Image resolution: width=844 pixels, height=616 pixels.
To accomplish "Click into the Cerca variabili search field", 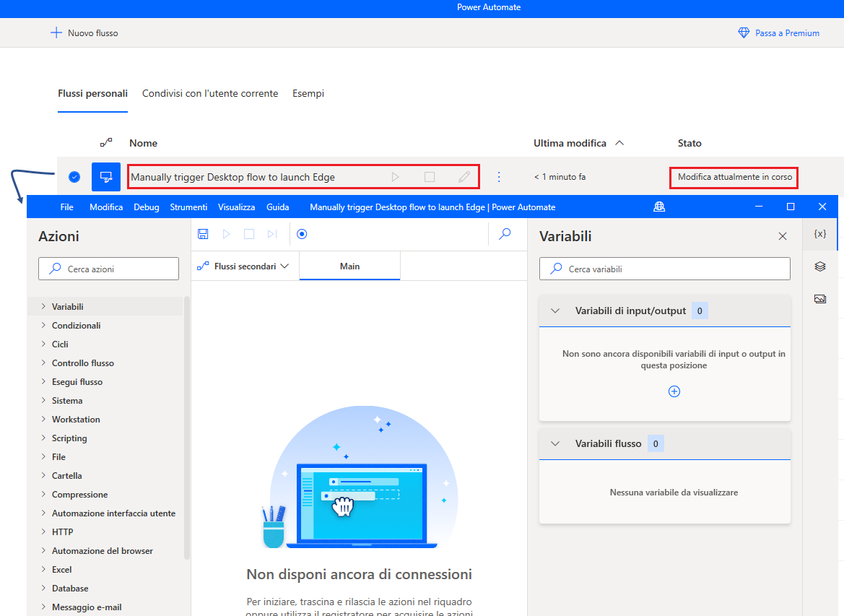I will 665,269.
